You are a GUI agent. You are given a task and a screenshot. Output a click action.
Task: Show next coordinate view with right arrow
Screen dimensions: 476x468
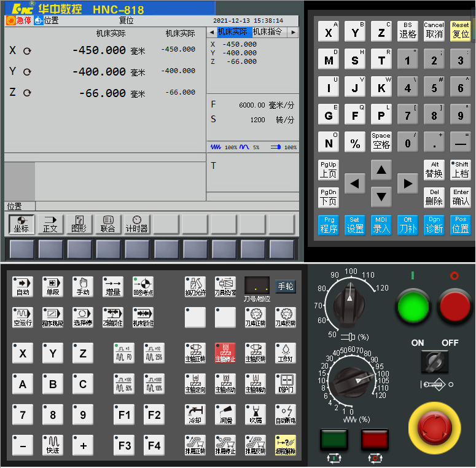tap(293, 32)
